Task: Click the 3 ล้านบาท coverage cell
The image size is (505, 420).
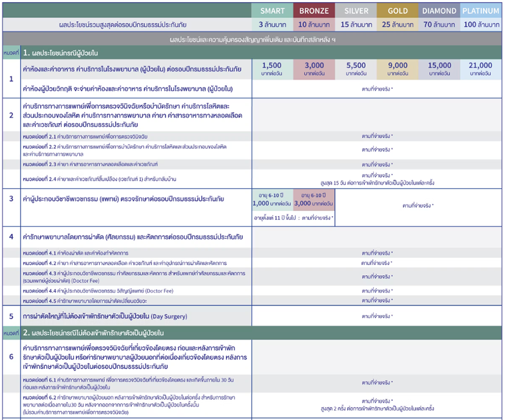Action: coord(272,25)
